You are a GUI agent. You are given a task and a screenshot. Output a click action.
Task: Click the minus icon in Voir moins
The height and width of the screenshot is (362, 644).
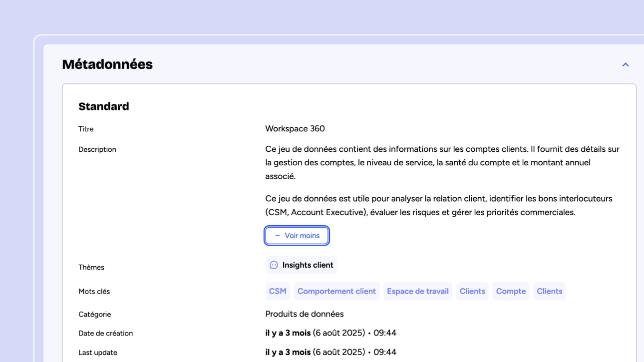pos(277,236)
